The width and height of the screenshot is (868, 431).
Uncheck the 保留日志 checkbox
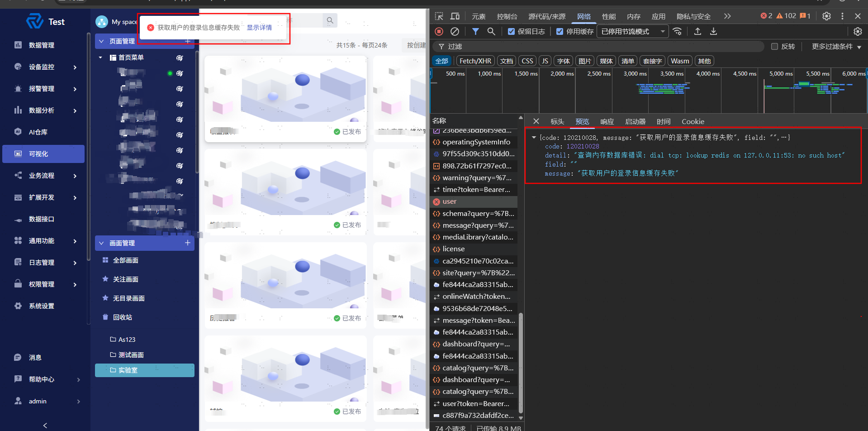(x=511, y=31)
